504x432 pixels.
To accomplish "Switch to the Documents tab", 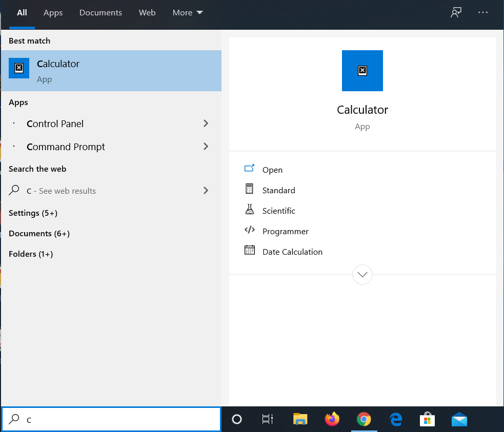I will (100, 13).
